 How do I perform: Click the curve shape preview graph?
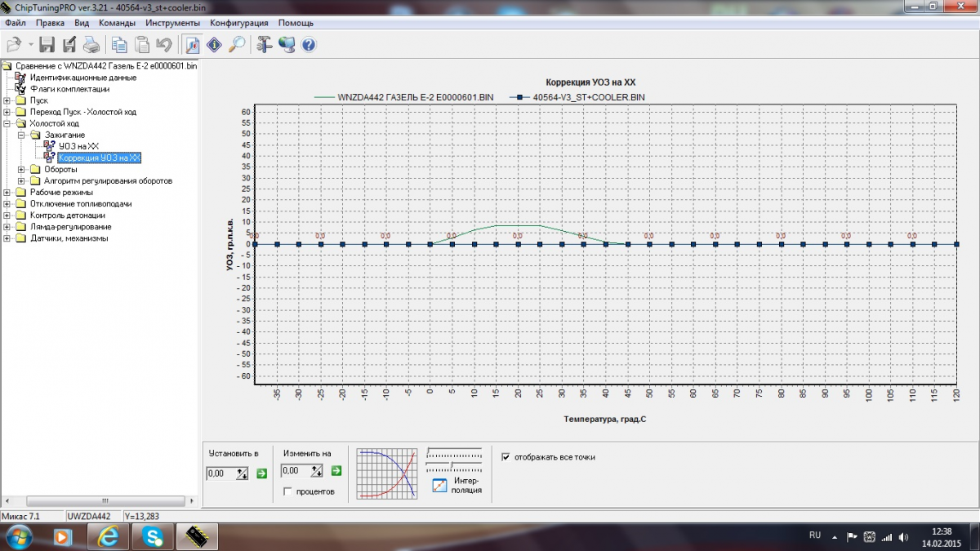[x=388, y=473]
